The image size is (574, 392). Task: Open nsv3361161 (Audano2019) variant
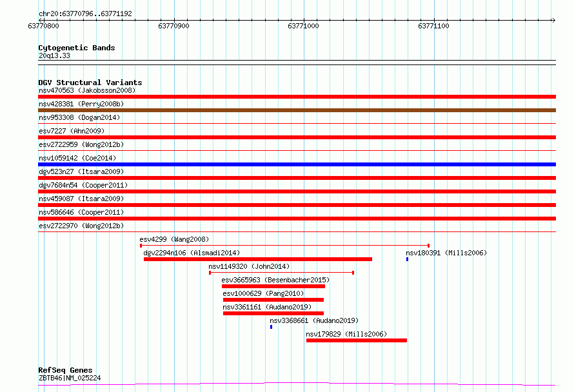267,307
